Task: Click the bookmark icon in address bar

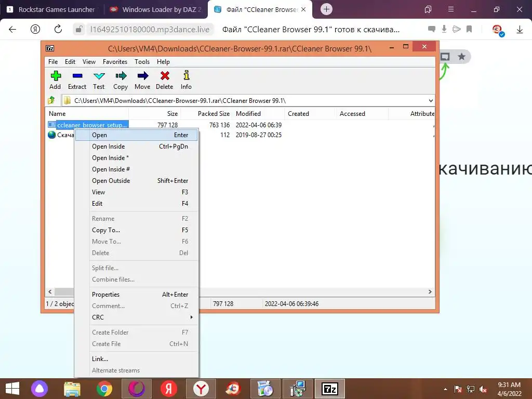Action: [x=469, y=29]
